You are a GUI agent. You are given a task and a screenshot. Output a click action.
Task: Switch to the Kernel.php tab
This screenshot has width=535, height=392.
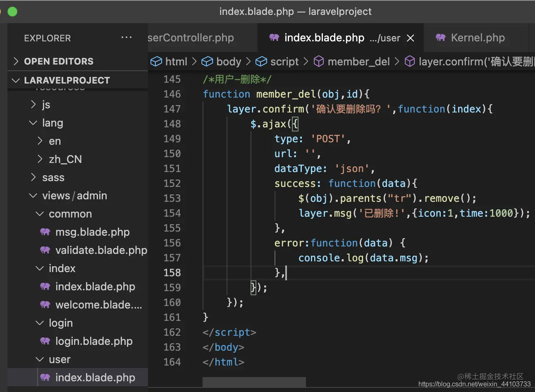[475, 38]
